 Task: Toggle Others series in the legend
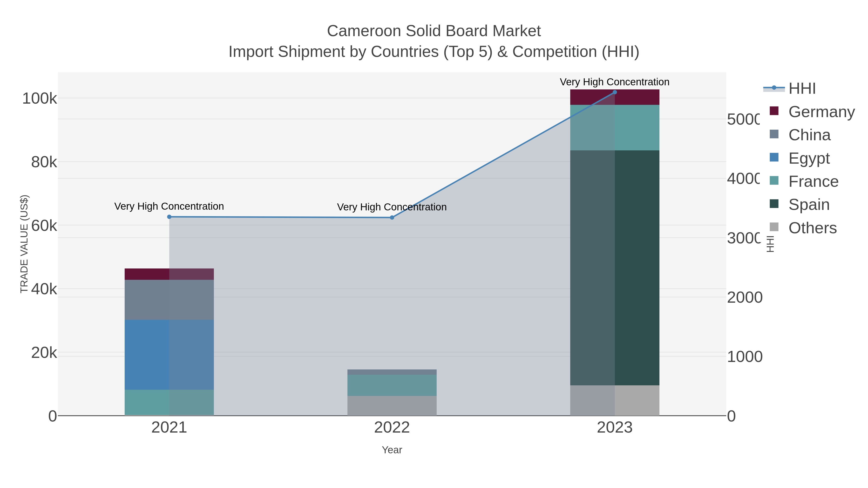pos(803,228)
